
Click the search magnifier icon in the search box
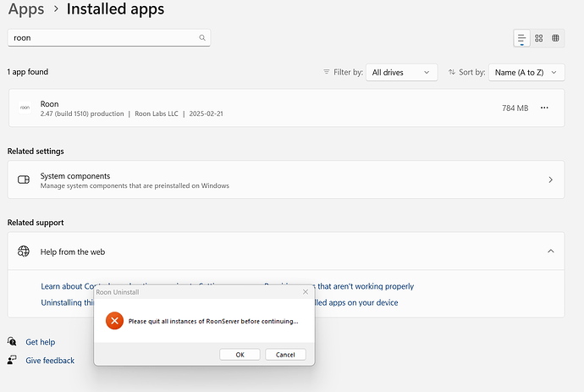pyautogui.click(x=202, y=37)
